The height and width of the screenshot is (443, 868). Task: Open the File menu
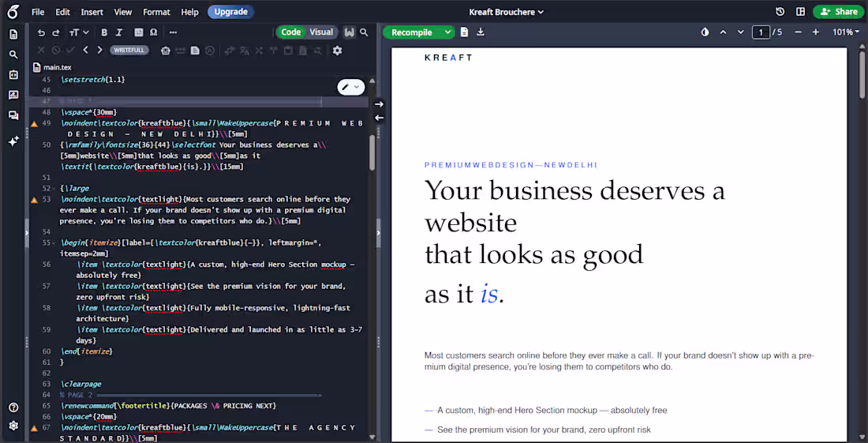38,12
